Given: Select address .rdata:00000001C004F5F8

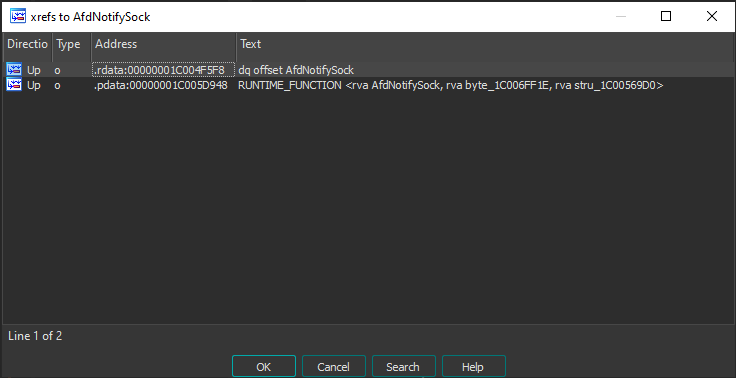Looking at the screenshot, I should pos(163,70).
